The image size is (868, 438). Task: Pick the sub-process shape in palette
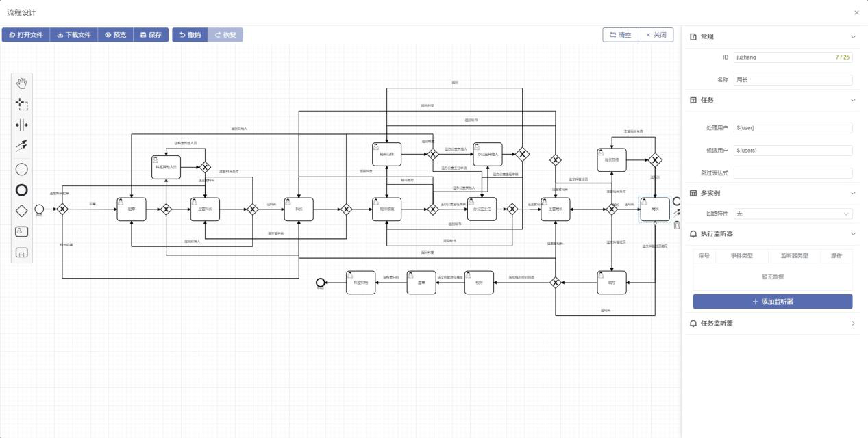(x=22, y=253)
